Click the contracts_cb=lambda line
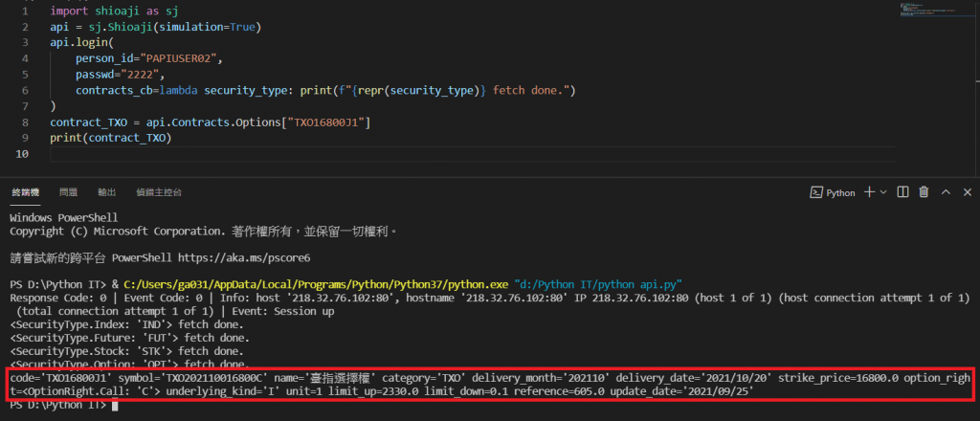This screenshot has height=421, width=980. coord(325,91)
